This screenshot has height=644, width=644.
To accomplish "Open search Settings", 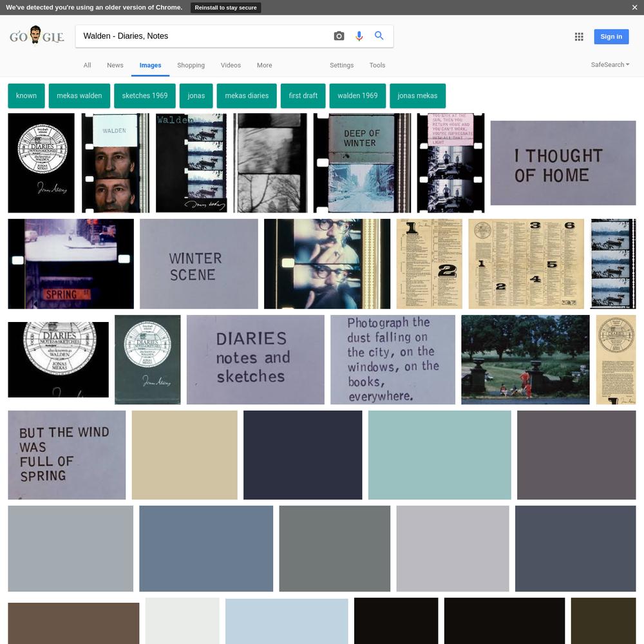I will pos(342,65).
